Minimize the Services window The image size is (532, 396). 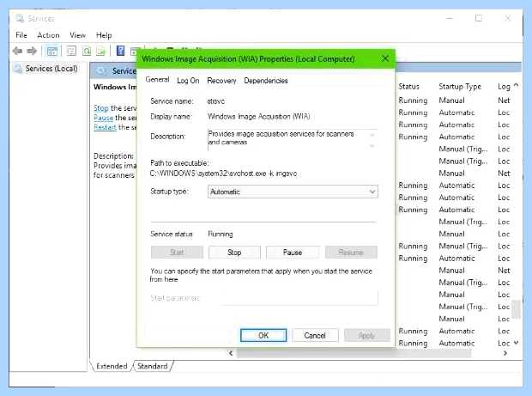(x=450, y=18)
